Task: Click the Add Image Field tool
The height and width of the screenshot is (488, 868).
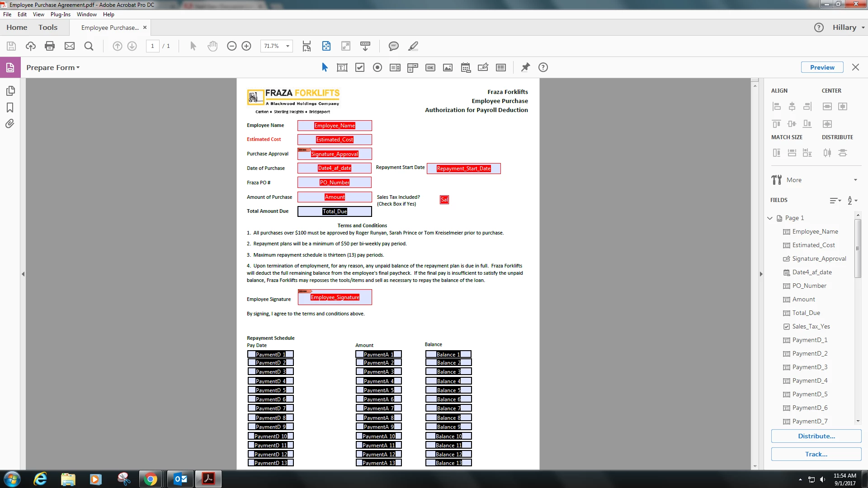Action: (x=448, y=68)
